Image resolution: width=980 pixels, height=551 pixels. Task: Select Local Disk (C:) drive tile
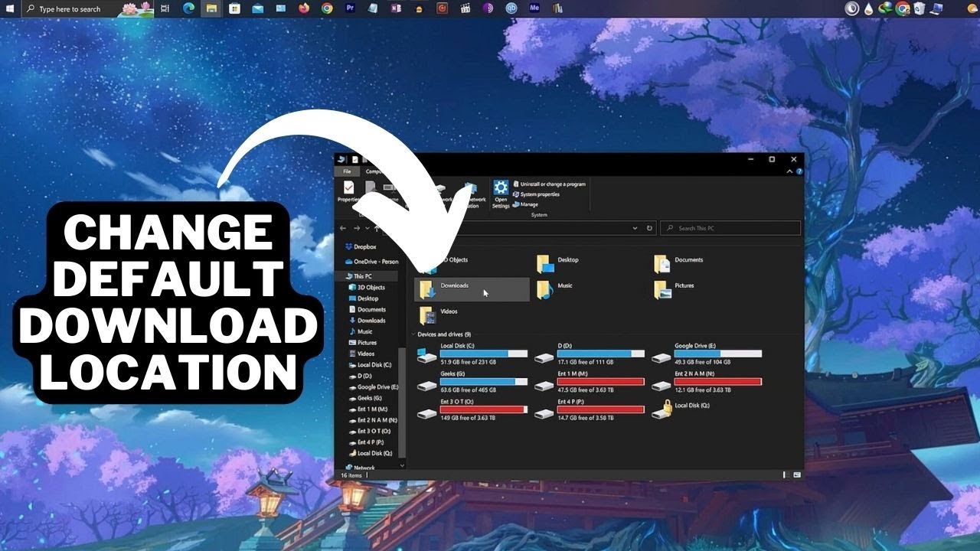click(x=473, y=354)
